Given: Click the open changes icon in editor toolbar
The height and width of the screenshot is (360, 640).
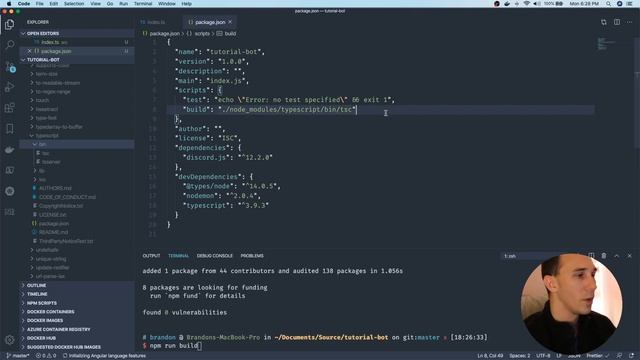Looking at the screenshot, I should coord(604,22).
